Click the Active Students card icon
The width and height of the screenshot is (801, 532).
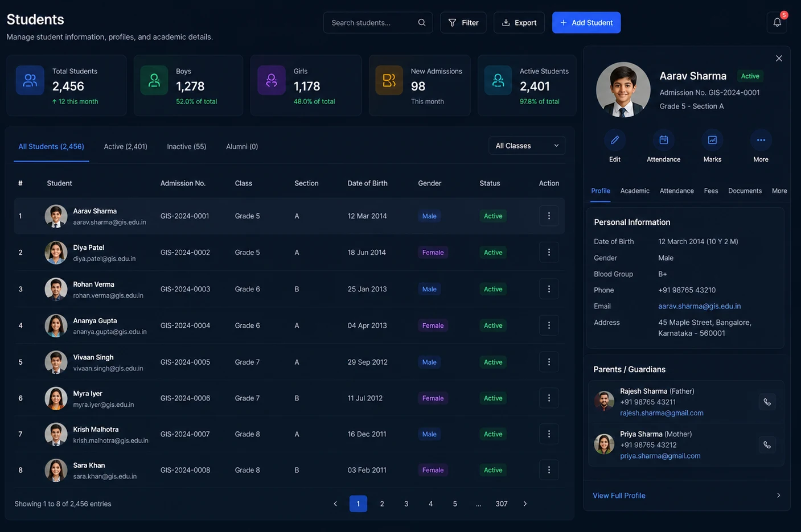tap(498, 80)
